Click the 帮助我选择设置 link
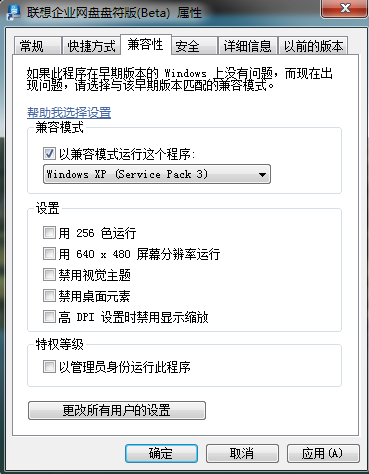Image resolution: width=369 pixels, height=474 pixels. 69,113
